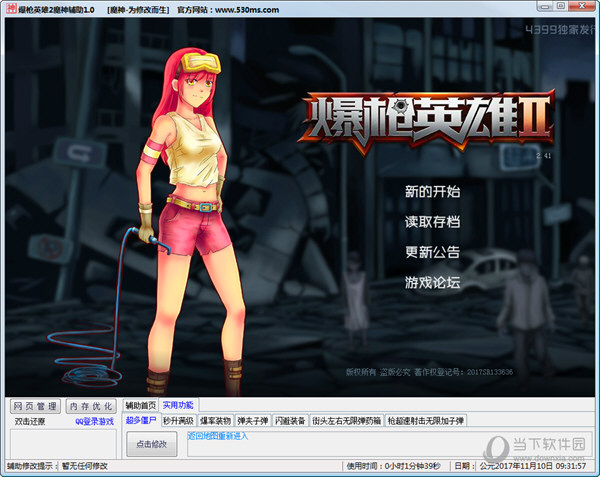600x477 pixels.
Task: Click the 网页管理 button
Action: click(x=35, y=406)
